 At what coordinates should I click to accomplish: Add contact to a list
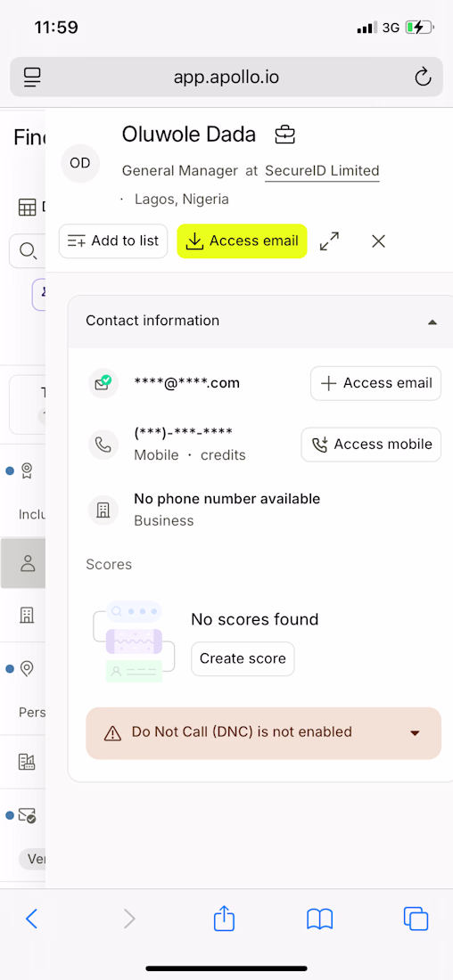click(x=113, y=241)
